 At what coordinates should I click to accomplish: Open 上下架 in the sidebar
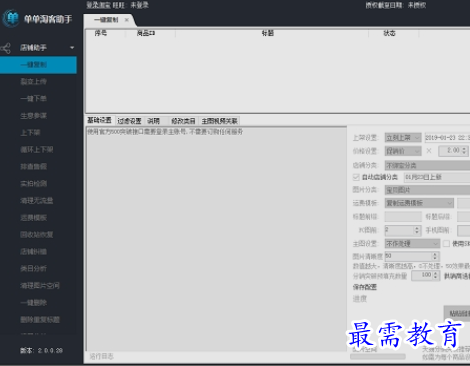point(30,132)
